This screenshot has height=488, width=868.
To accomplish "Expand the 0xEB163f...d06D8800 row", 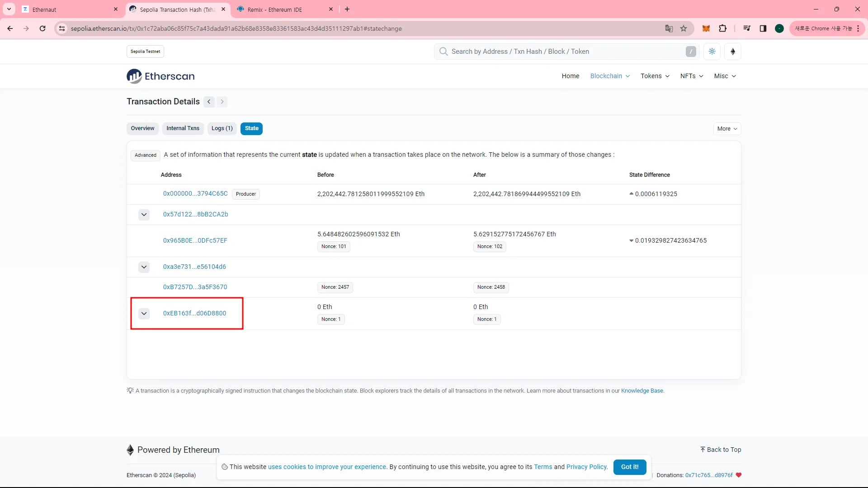I will [x=144, y=314].
